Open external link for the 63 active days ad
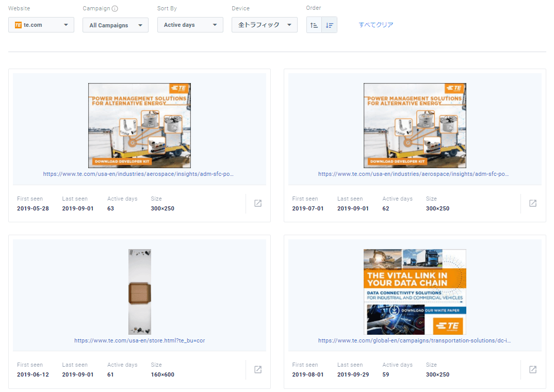 point(258,203)
